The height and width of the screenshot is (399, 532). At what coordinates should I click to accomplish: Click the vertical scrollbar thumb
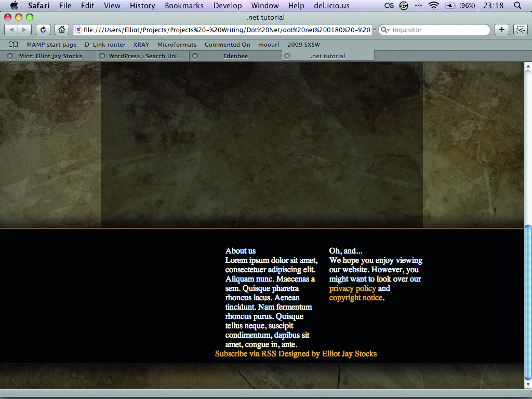click(528, 302)
